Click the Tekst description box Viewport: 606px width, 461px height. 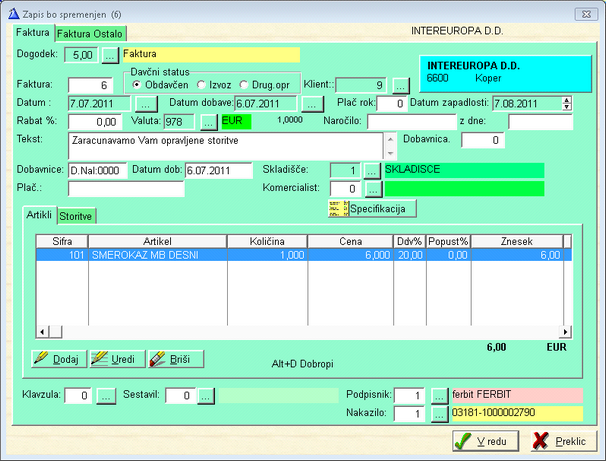click(x=226, y=146)
